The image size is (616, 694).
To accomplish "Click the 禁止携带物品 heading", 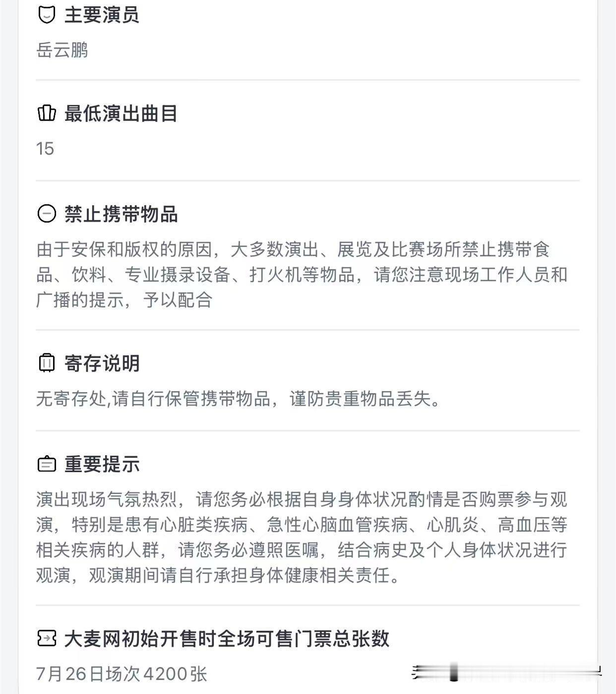I will point(121,214).
